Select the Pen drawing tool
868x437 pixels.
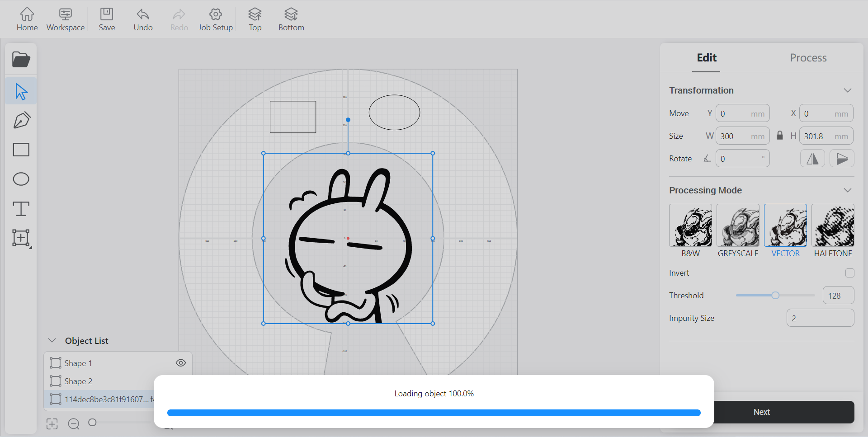(x=22, y=120)
